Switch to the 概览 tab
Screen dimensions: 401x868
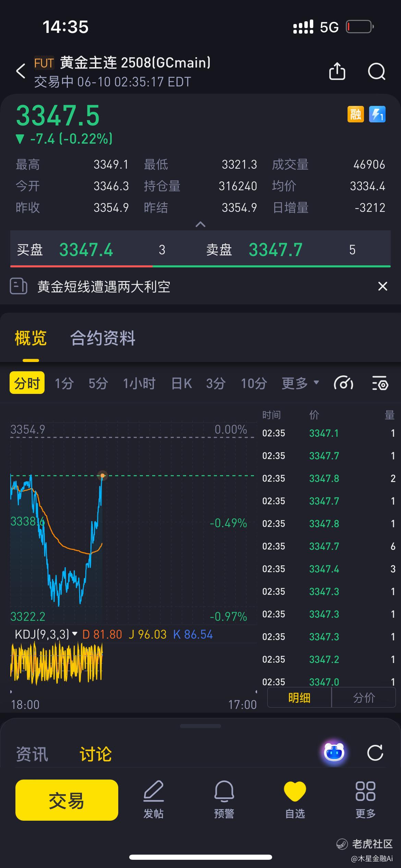point(31,338)
